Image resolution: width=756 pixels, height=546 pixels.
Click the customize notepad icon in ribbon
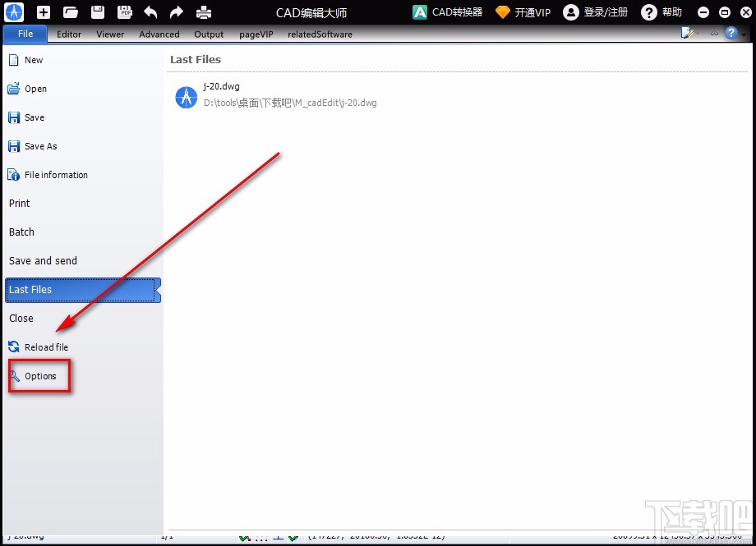tap(687, 33)
